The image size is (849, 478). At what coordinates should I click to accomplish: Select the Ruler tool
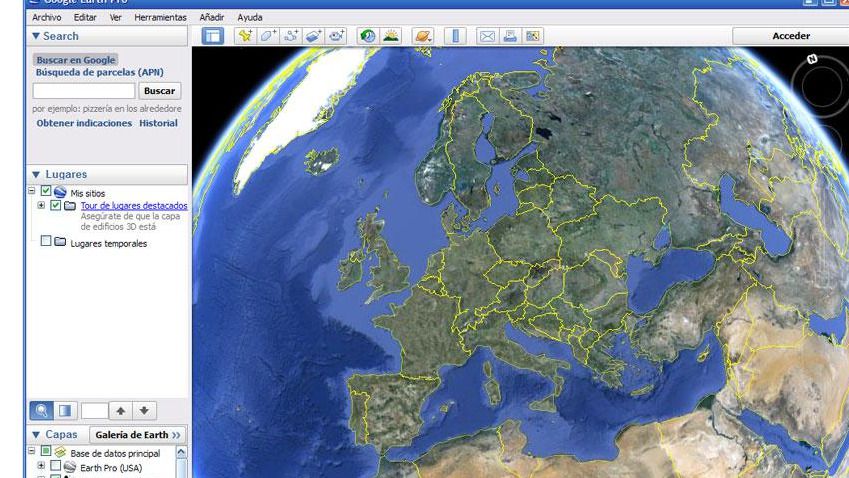pos(455,36)
